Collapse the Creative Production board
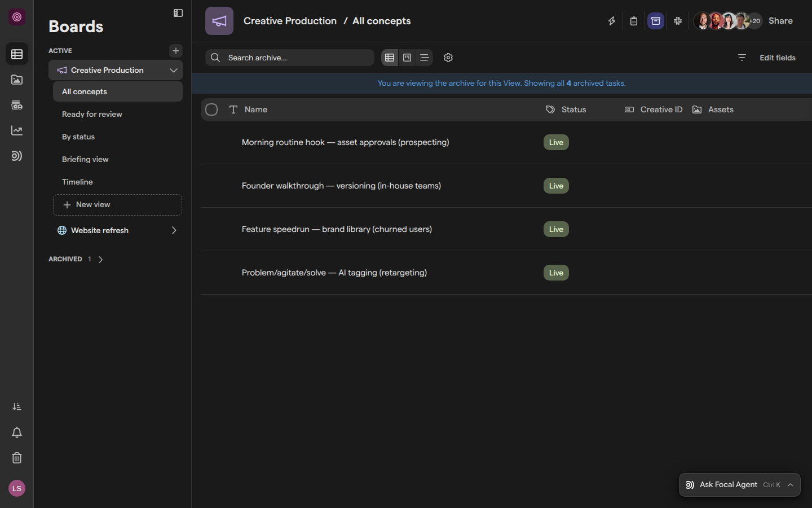 (x=174, y=70)
